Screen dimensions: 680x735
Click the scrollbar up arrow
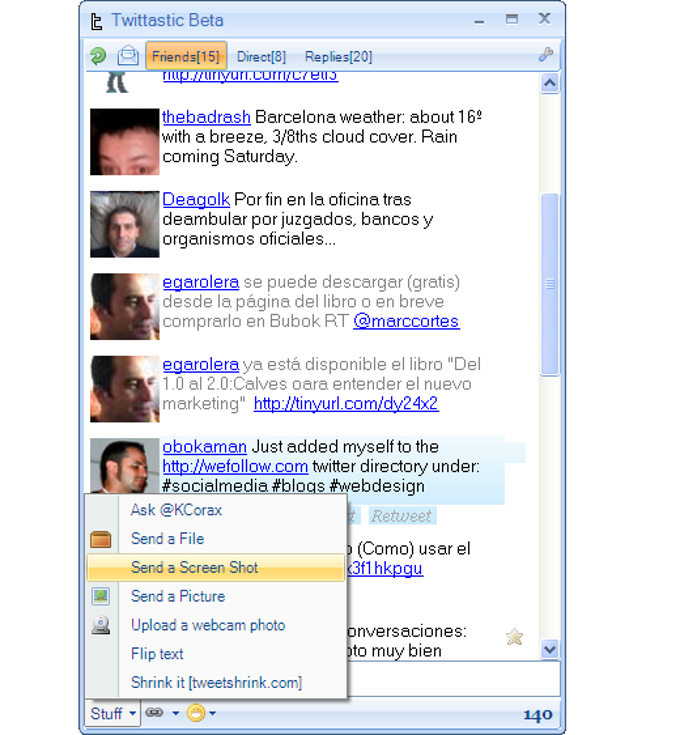(550, 83)
